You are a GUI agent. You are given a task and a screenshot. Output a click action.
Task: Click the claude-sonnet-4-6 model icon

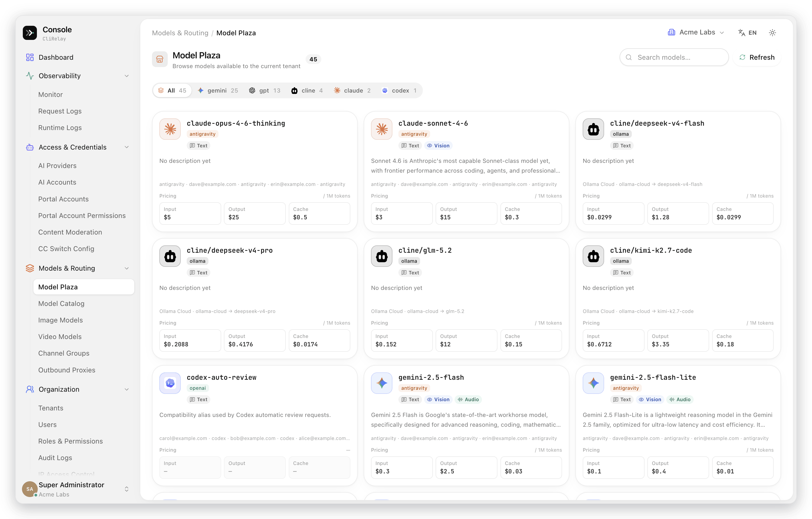(x=381, y=129)
